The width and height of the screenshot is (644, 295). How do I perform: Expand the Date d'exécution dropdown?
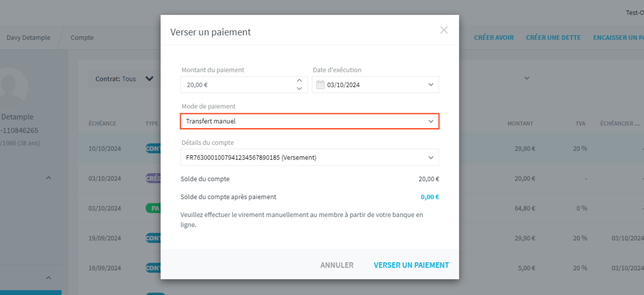[431, 84]
